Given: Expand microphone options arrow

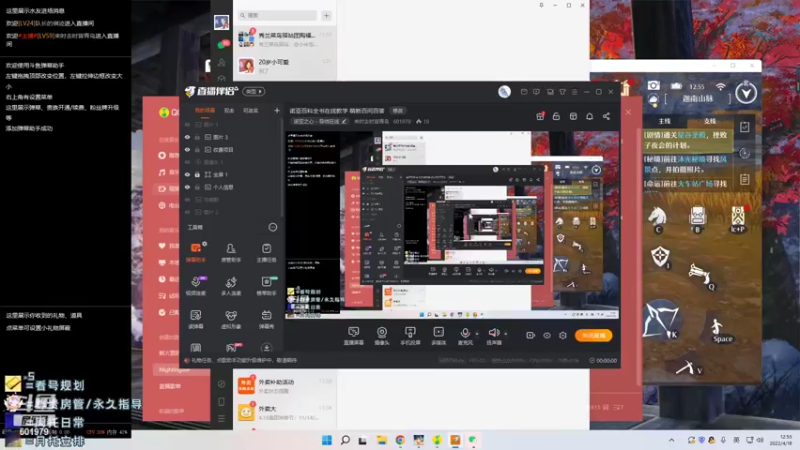Looking at the screenshot, I should (477, 334).
